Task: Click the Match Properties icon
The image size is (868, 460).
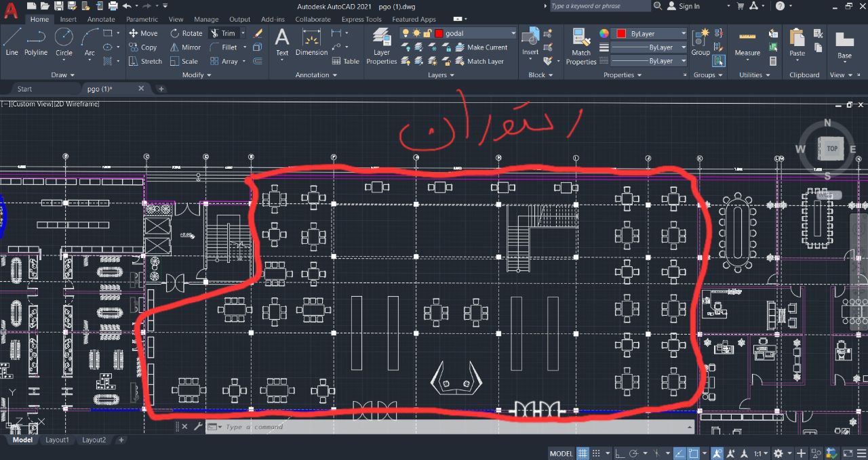Action: coord(581,46)
